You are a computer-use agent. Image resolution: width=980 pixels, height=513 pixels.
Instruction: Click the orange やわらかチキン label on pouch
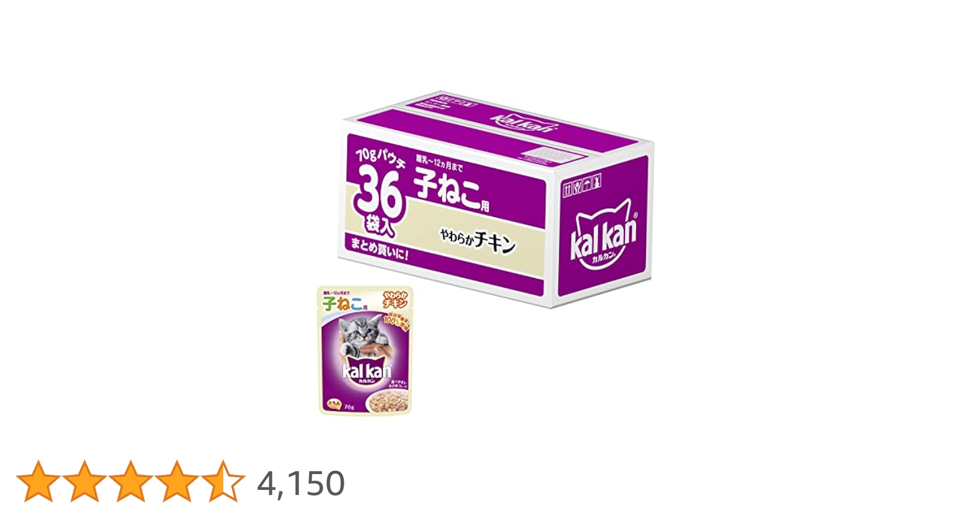tap(395, 300)
